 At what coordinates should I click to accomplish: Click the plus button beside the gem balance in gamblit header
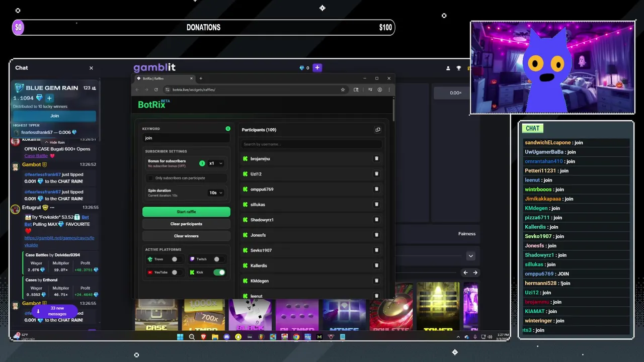[x=317, y=67]
